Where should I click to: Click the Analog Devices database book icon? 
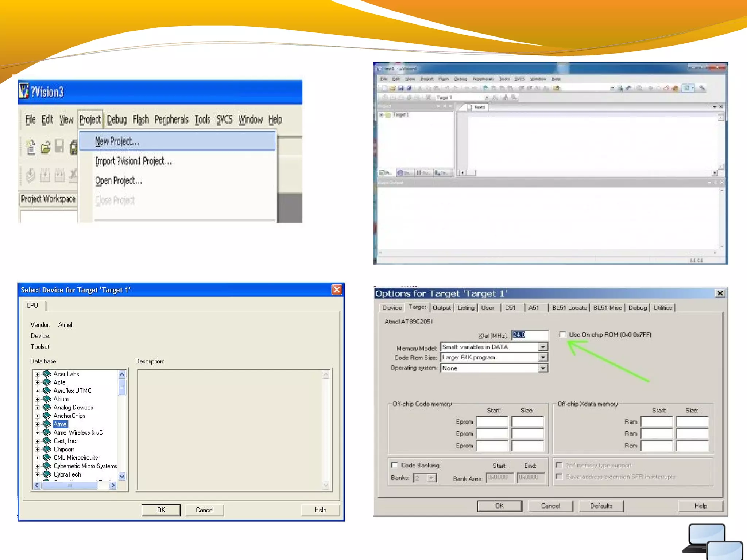pyautogui.click(x=47, y=407)
